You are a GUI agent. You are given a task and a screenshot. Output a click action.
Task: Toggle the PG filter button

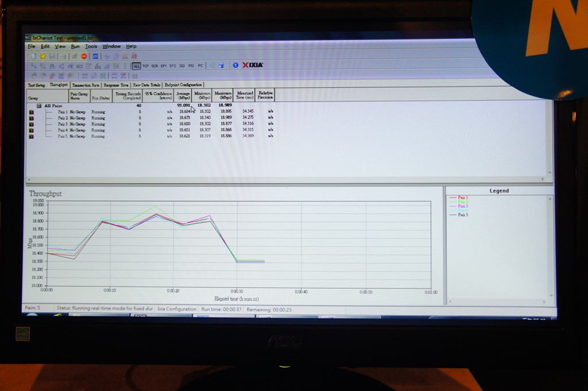[x=191, y=66]
